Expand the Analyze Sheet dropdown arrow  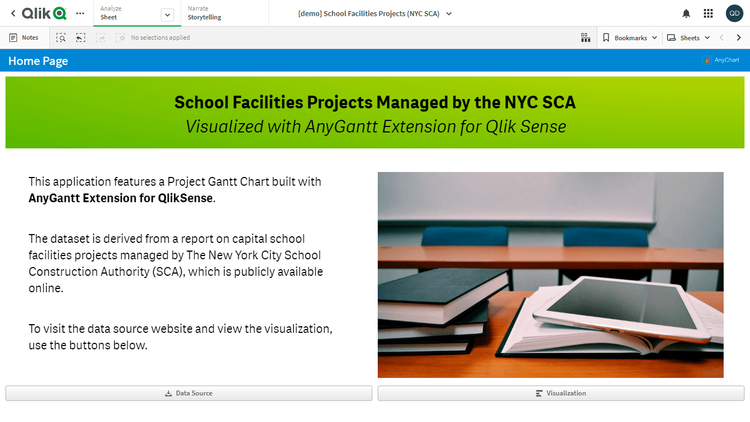point(166,14)
